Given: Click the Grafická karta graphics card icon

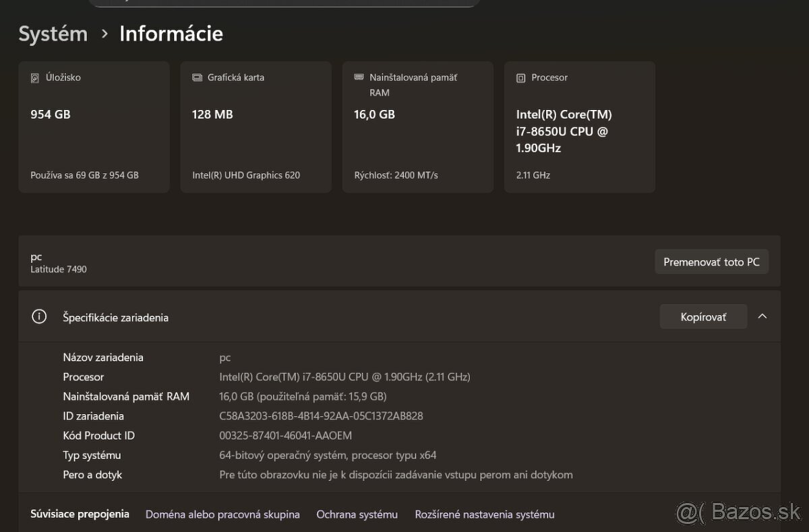Looking at the screenshot, I should [x=197, y=78].
